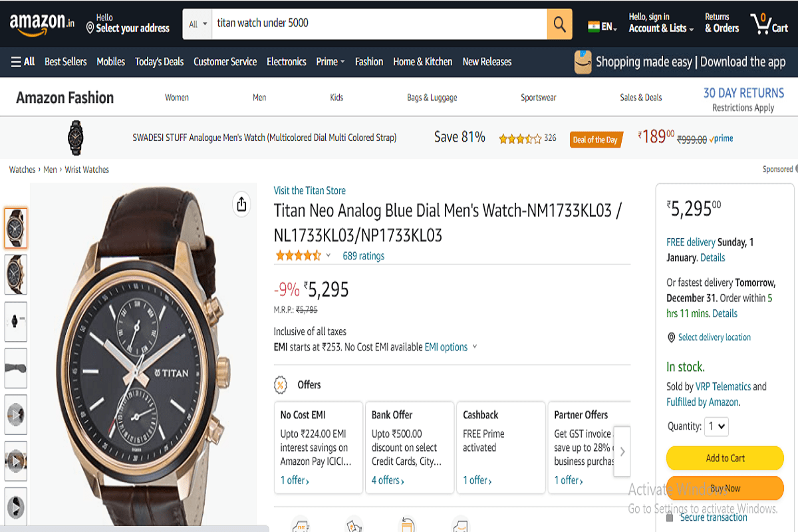Open the 'Visit the Titan Store' link
Image resolution: width=798 pixels, height=532 pixels.
[x=309, y=190]
